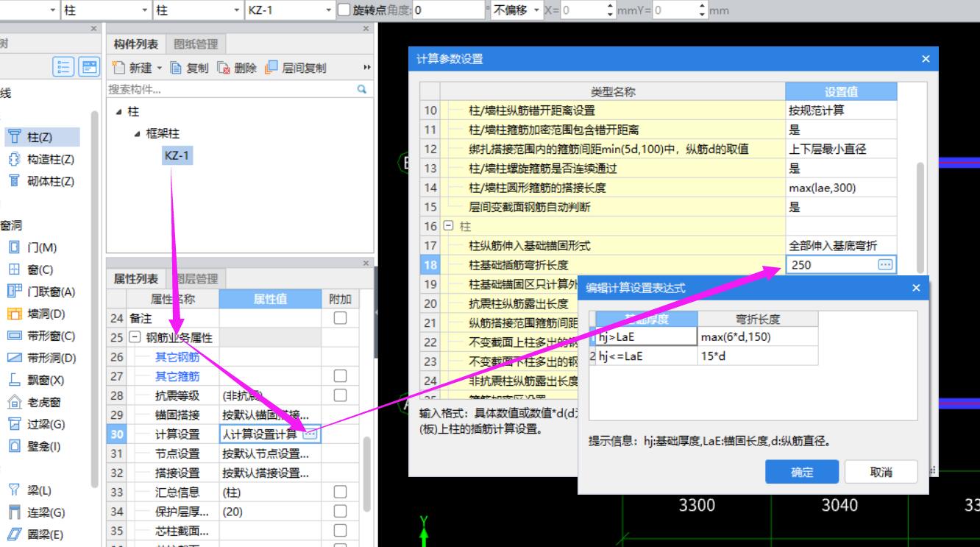This screenshot has width=980, height=547.
Task: Open ellipsis button in 计算设置 property row
Action: click(x=310, y=434)
